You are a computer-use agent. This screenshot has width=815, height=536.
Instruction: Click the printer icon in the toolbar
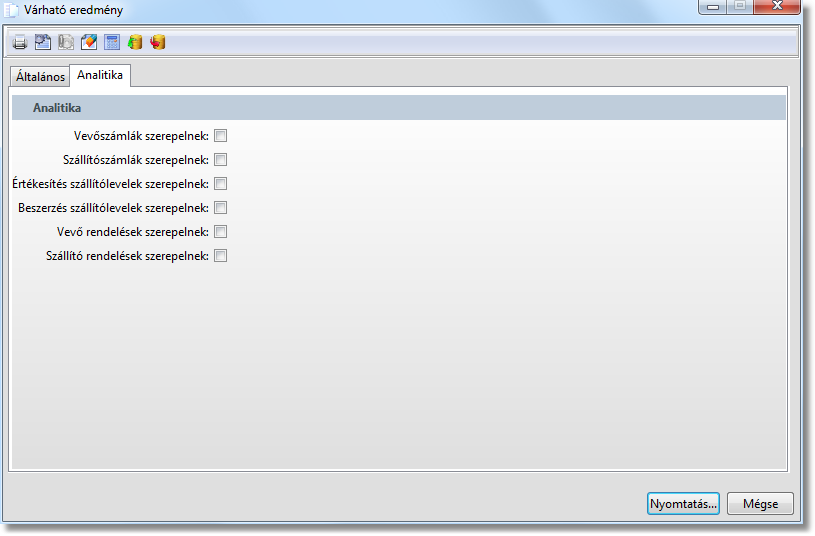click(20, 42)
